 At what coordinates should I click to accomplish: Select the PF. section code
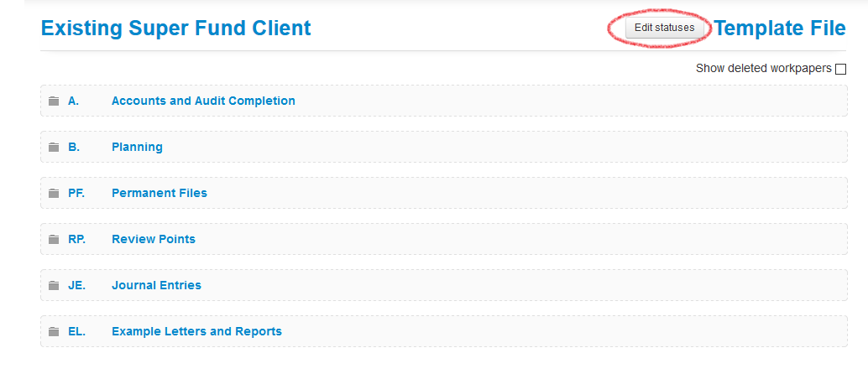click(x=76, y=193)
